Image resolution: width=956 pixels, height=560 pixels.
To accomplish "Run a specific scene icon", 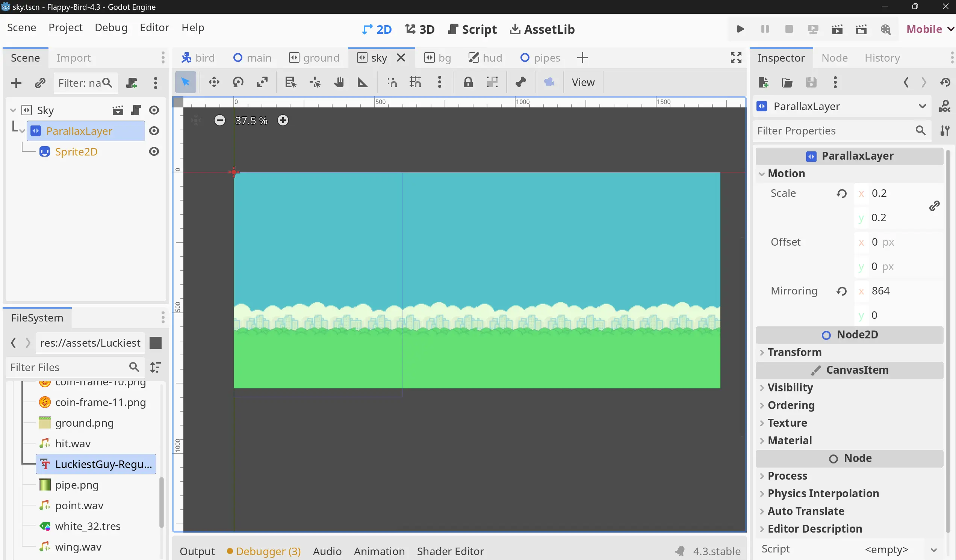I will pyautogui.click(x=861, y=29).
